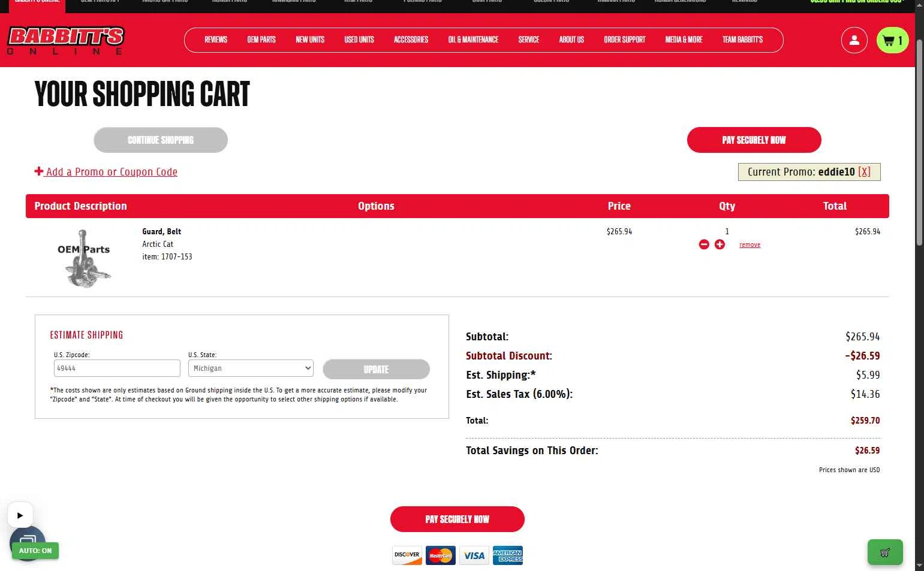Open the About Us menu item

[x=571, y=40]
